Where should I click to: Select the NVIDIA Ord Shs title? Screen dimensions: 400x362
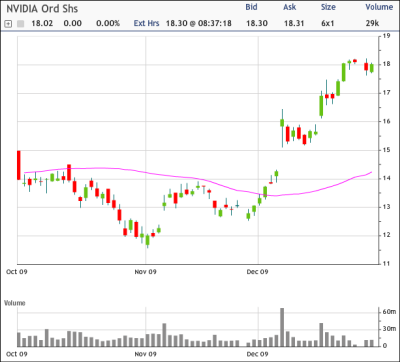pyautogui.click(x=42, y=9)
